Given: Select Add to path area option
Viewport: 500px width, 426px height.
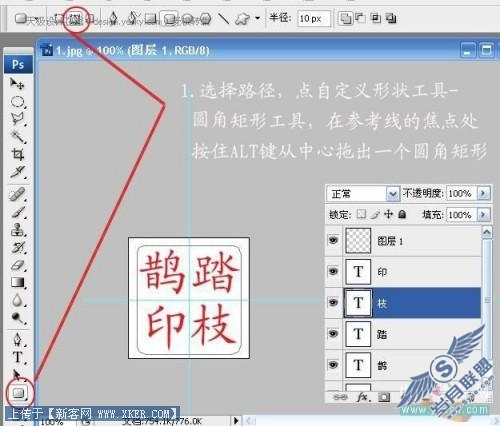Looking at the screenshot, I should (345, 18).
